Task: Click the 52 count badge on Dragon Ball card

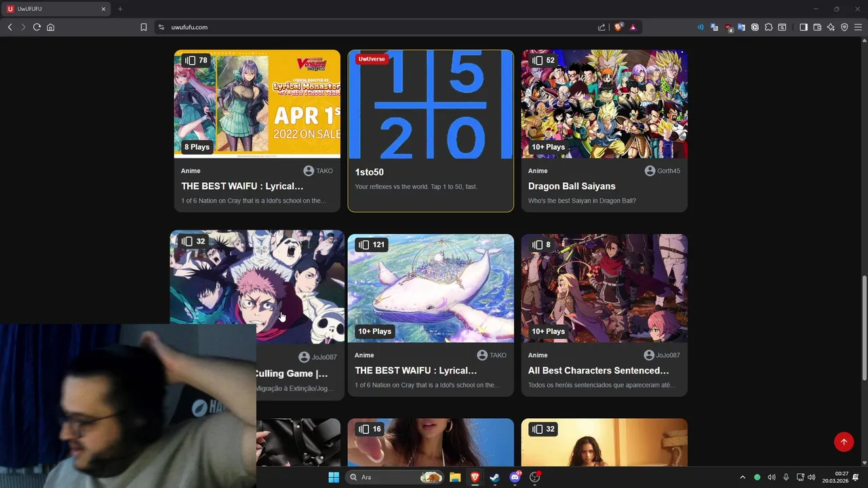Action: click(543, 60)
